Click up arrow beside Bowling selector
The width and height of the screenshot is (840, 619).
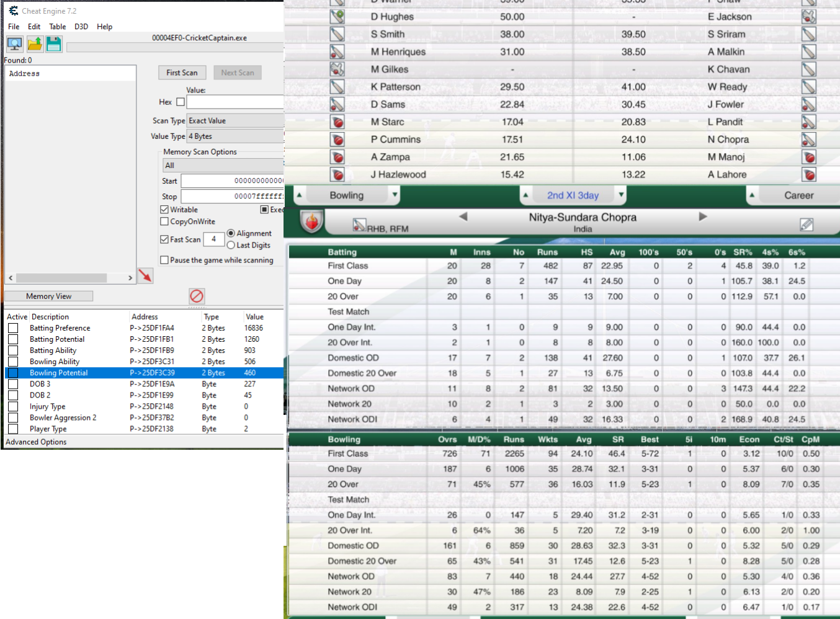click(300, 195)
